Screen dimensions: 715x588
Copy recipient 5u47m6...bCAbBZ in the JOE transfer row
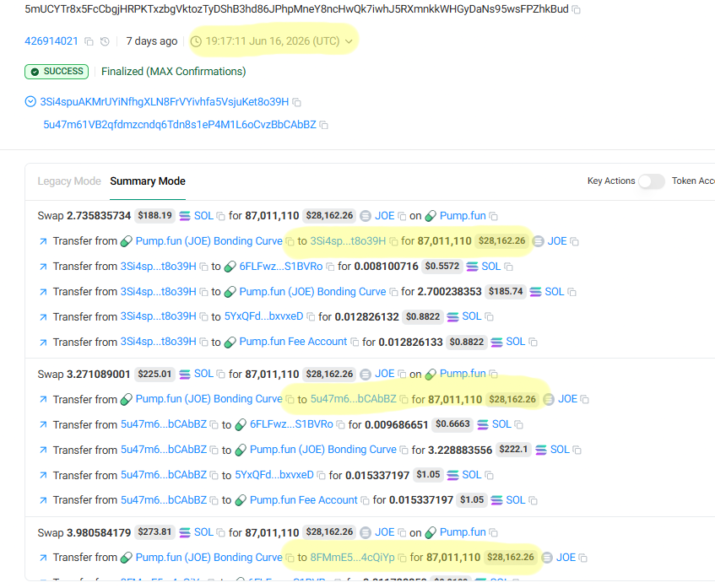click(x=404, y=400)
